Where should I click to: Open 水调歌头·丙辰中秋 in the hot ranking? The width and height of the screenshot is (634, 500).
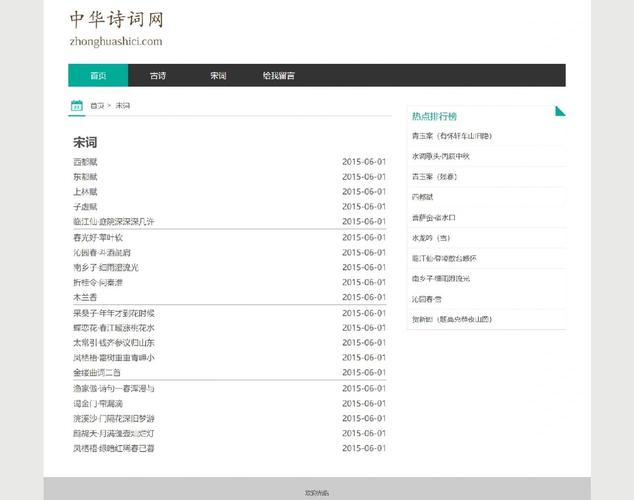pyautogui.click(x=440, y=156)
